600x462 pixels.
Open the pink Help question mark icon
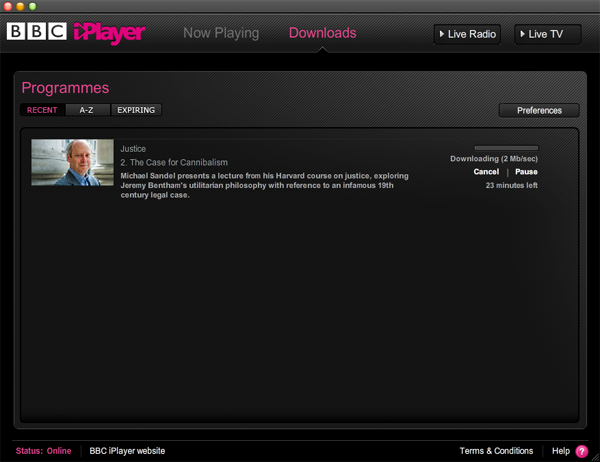pyautogui.click(x=582, y=451)
